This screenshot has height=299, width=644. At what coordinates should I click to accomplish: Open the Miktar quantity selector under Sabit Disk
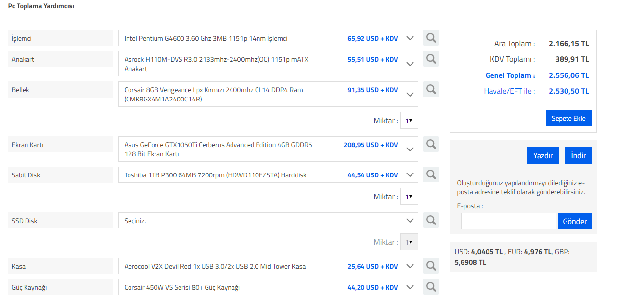point(409,197)
